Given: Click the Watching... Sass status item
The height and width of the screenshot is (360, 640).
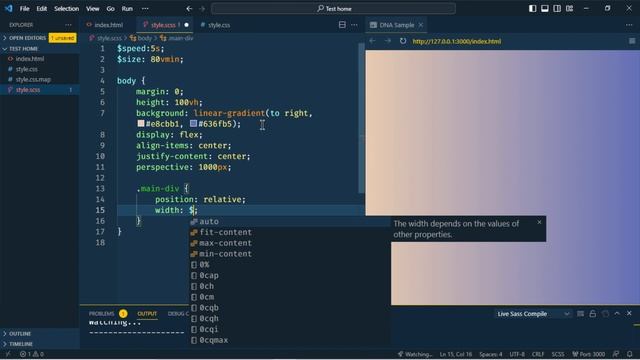Looking at the screenshot, I should [x=414, y=354].
